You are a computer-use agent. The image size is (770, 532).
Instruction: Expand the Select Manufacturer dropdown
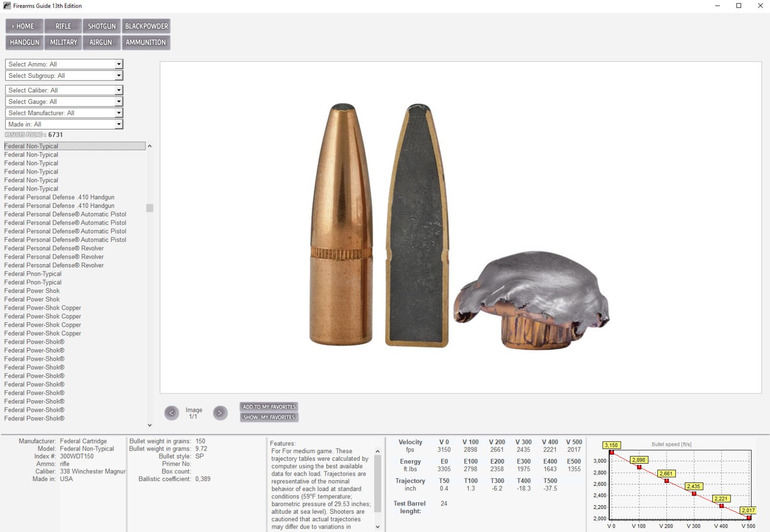[x=119, y=113]
